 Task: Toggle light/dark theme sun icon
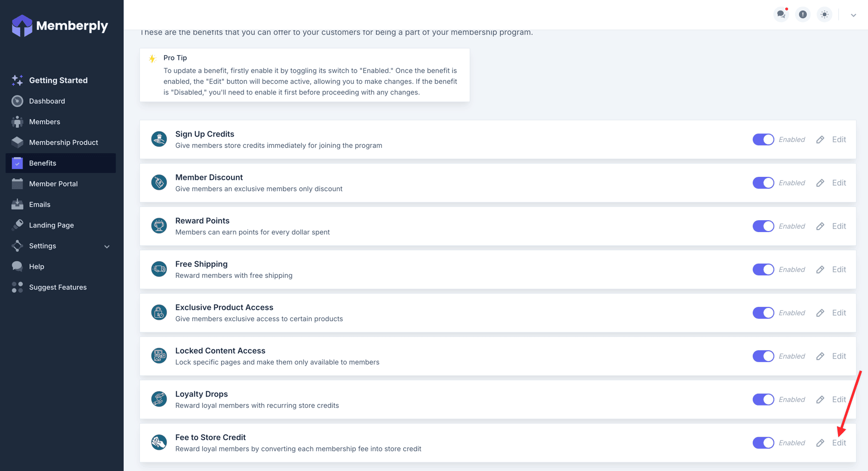(824, 14)
